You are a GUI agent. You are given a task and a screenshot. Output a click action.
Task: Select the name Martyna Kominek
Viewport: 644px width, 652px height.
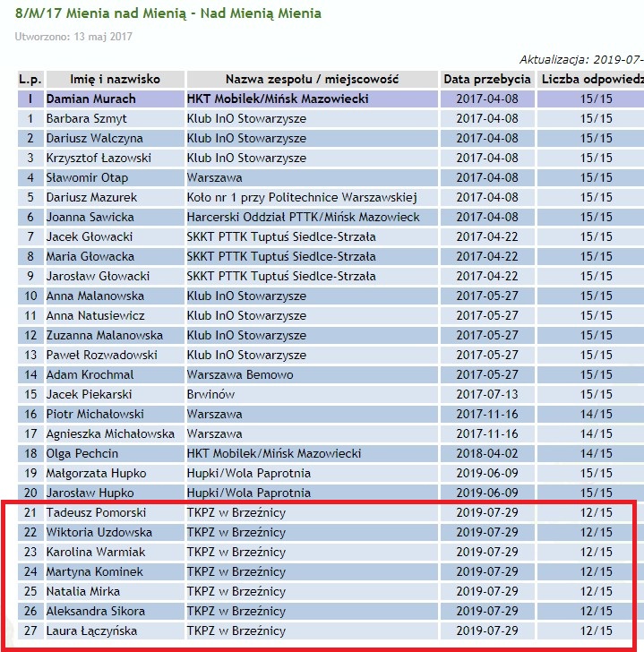pos(95,571)
